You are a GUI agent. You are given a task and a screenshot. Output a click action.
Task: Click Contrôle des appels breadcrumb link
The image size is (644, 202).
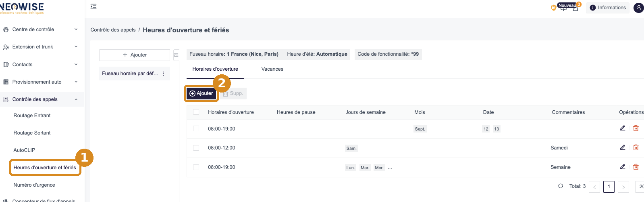pyautogui.click(x=113, y=30)
